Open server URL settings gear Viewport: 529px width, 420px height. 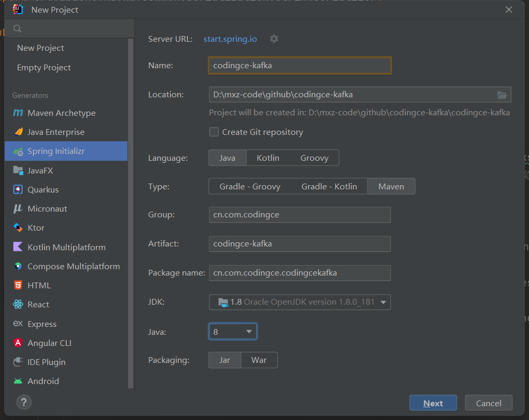point(274,39)
